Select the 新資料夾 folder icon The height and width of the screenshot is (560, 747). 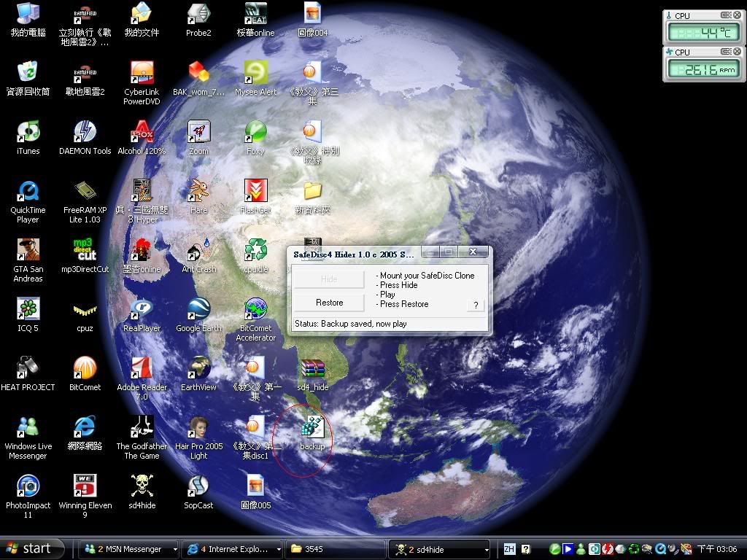coord(312,191)
